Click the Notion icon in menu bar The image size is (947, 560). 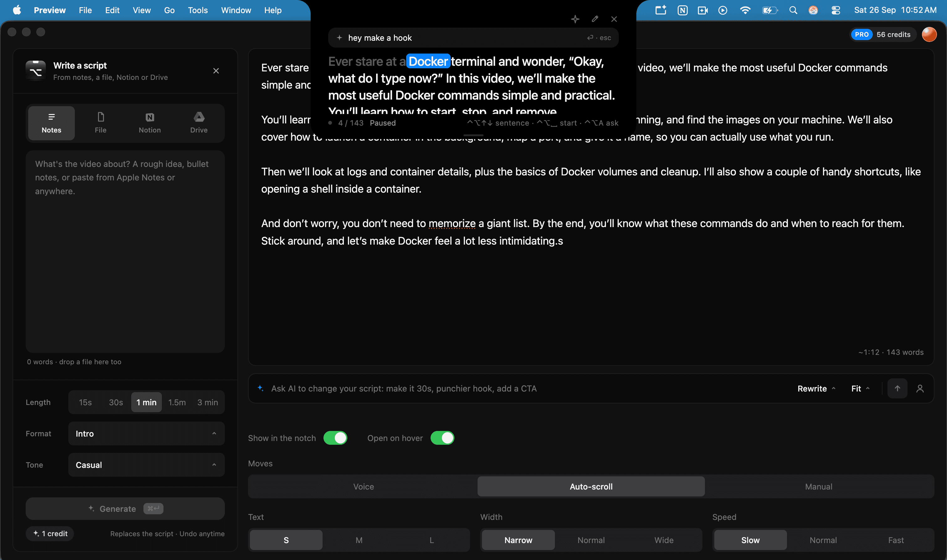(x=682, y=10)
